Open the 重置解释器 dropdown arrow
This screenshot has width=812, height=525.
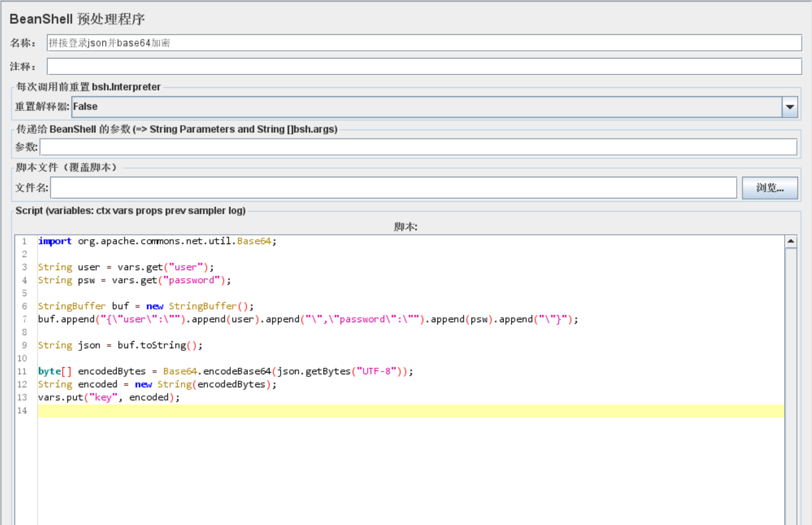point(790,107)
